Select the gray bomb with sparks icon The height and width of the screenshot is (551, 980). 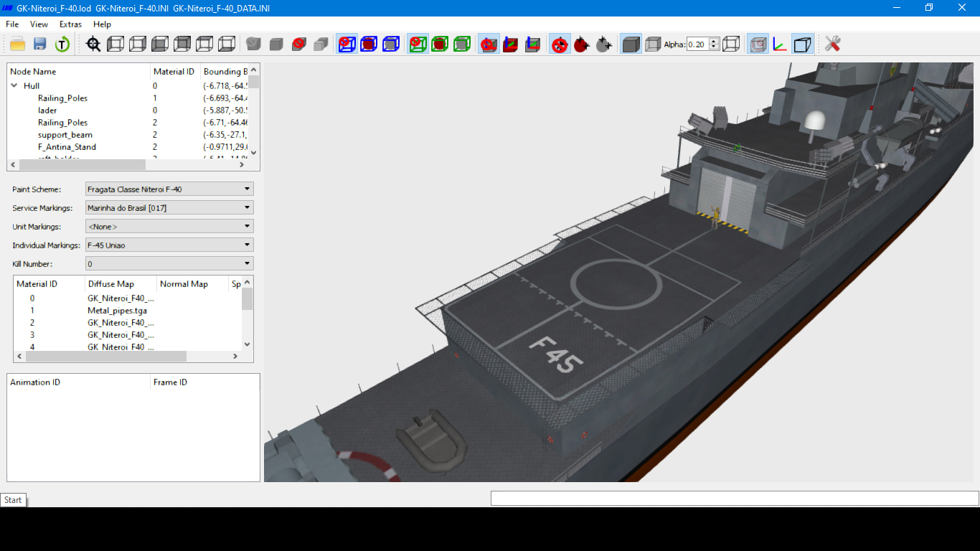coord(604,44)
